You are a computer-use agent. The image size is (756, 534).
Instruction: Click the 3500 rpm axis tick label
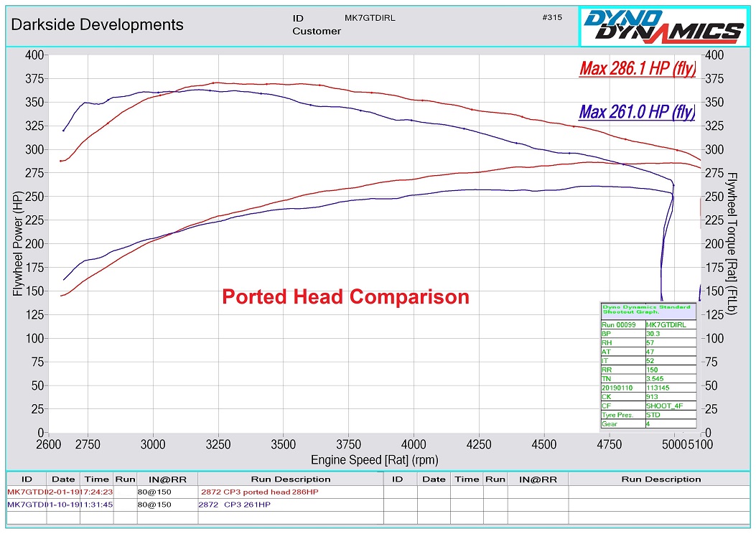pyautogui.click(x=283, y=444)
